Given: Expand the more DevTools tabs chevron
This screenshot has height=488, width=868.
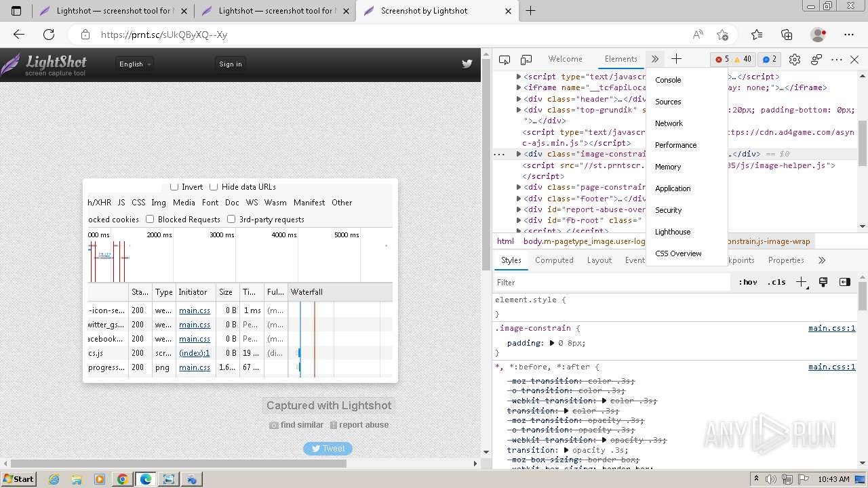Looking at the screenshot, I should (654, 59).
